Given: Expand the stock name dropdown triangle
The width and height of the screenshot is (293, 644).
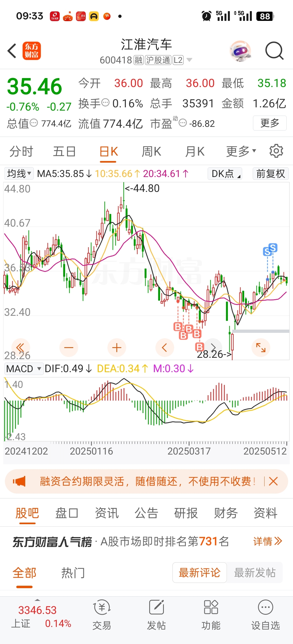Looking at the screenshot, I should pyautogui.click(x=189, y=60).
